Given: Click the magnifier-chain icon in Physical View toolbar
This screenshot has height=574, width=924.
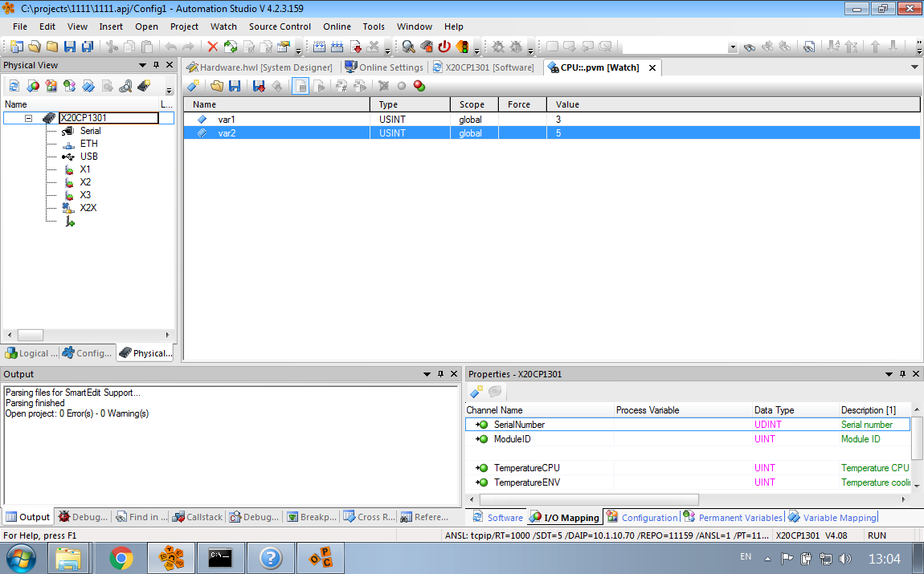Looking at the screenshot, I should pyautogui.click(x=125, y=86).
